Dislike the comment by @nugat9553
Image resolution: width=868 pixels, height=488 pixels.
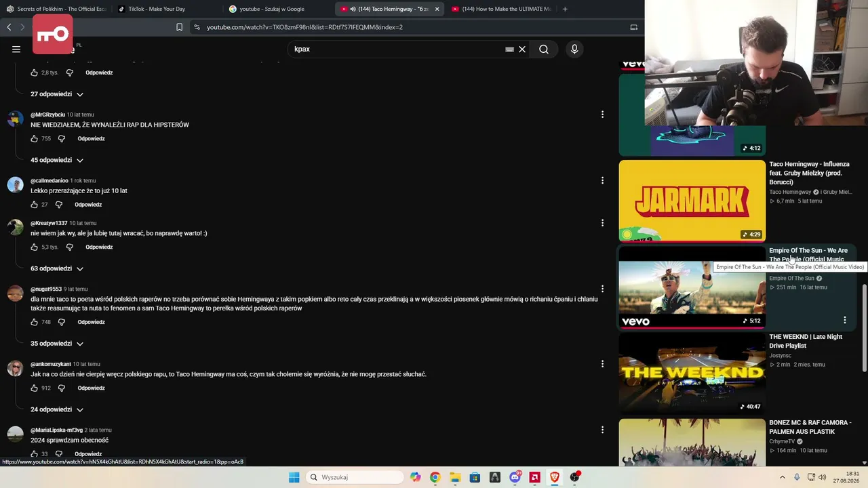[x=61, y=322]
